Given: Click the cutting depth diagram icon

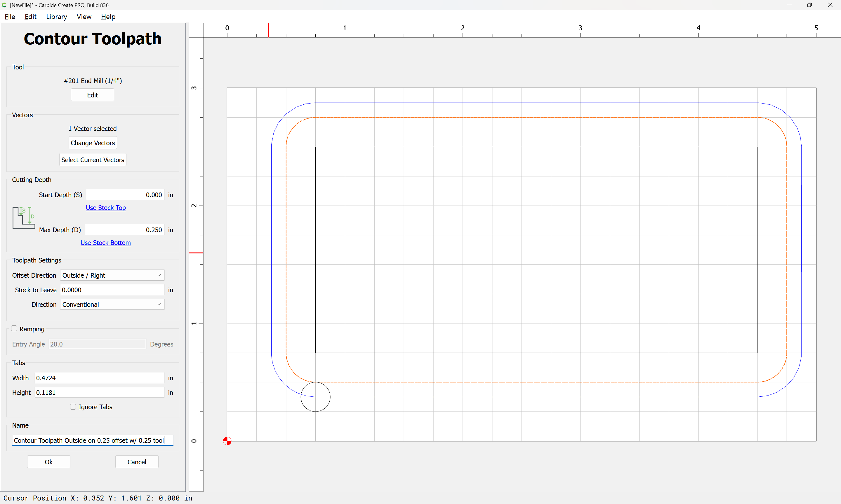Looking at the screenshot, I should 24,218.
